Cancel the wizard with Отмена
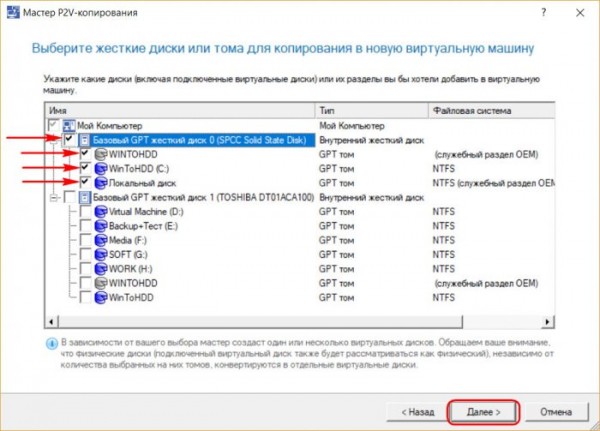This screenshot has height=431, width=600. (x=556, y=412)
